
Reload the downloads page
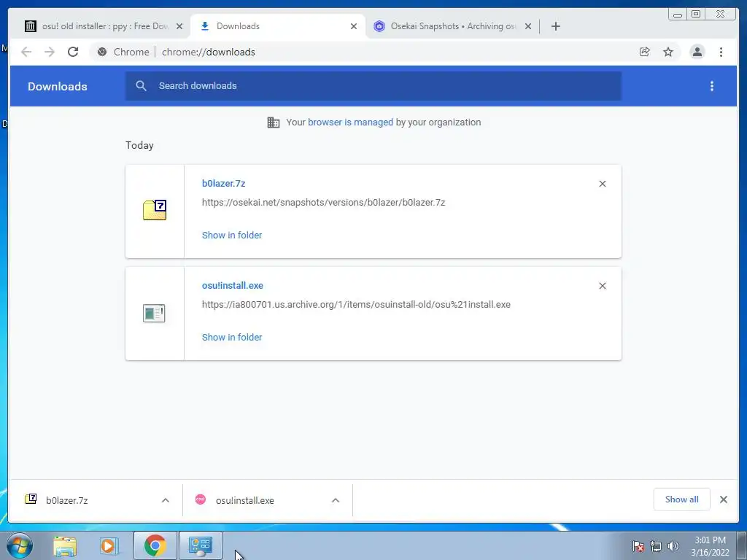[73, 52]
